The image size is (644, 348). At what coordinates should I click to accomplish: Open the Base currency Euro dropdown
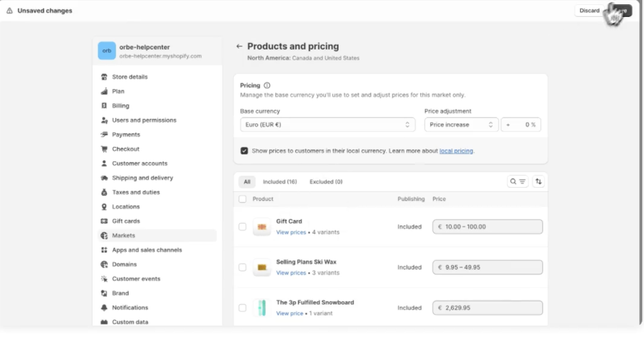327,125
